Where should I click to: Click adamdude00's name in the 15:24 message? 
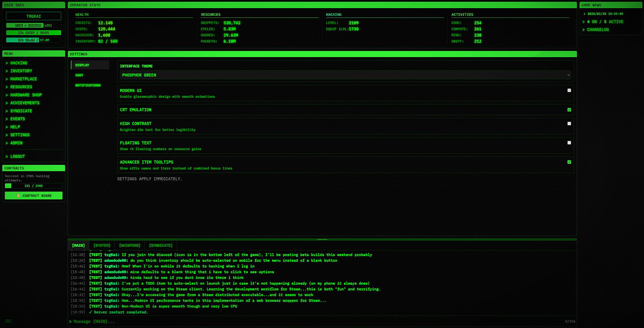click(116, 261)
